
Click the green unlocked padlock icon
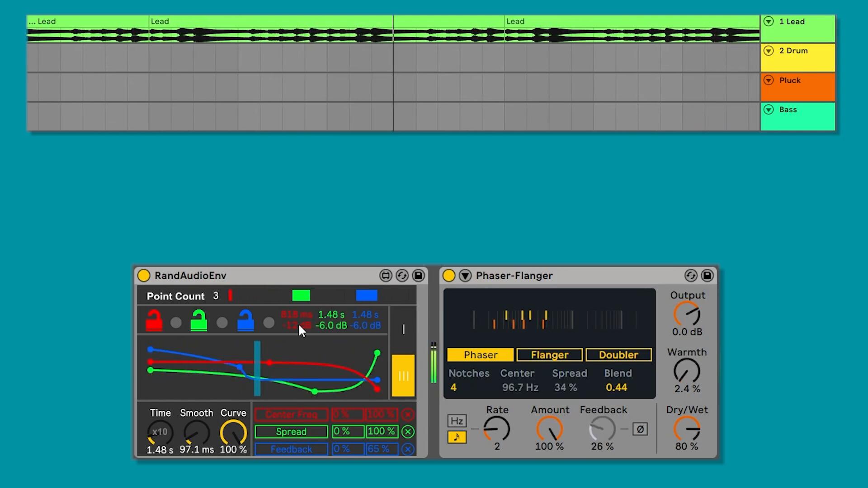pos(199,320)
